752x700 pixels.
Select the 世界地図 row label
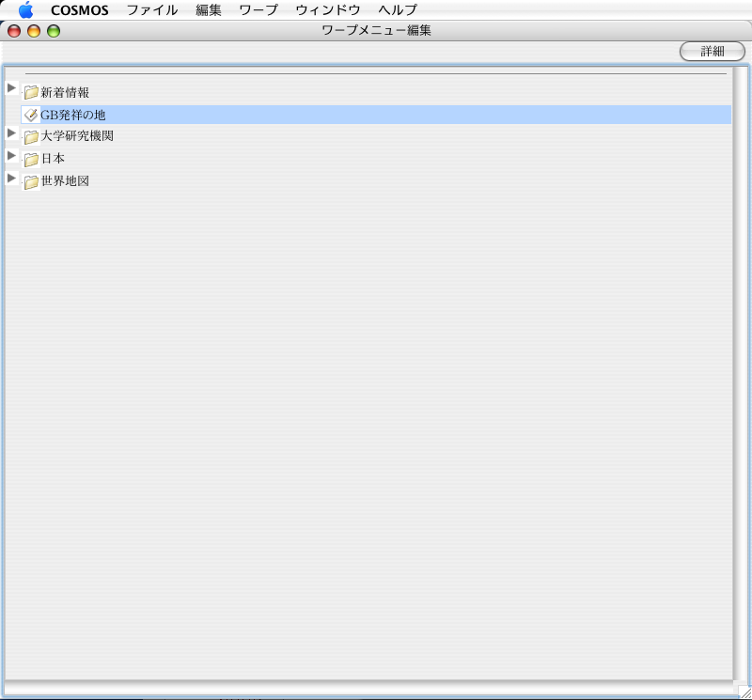click(65, 180)
